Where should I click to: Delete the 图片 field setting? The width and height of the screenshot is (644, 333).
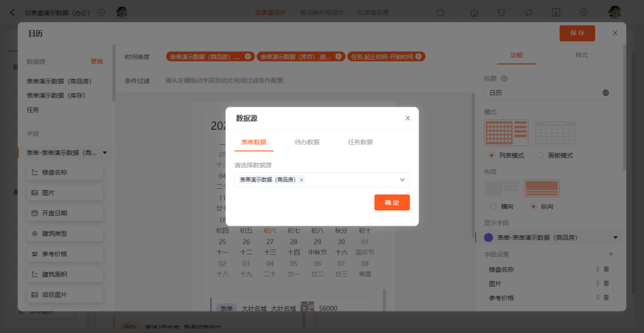coord(606,284)
